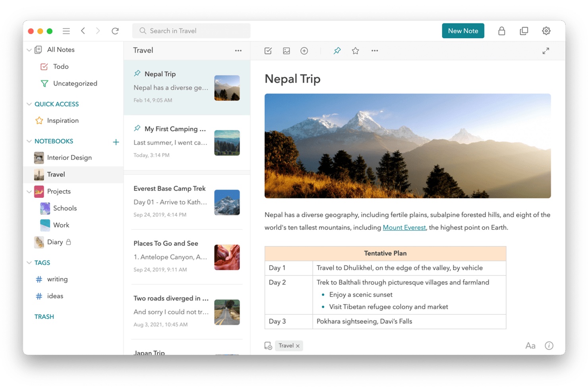Image resolution: width=588 pixels, height=392 pixels.
Task: Collapse the All Notes section
Action: (x=29, y=50)
